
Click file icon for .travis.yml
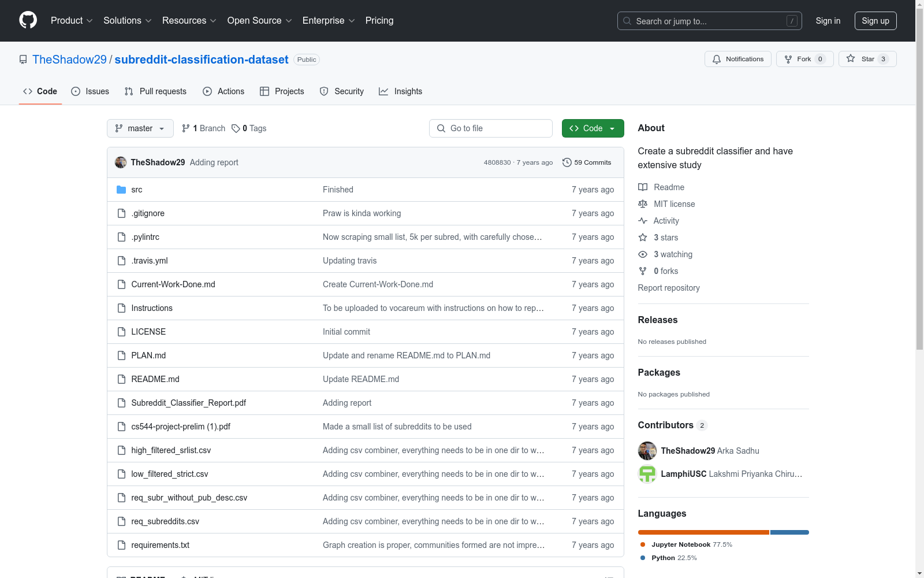121,261
